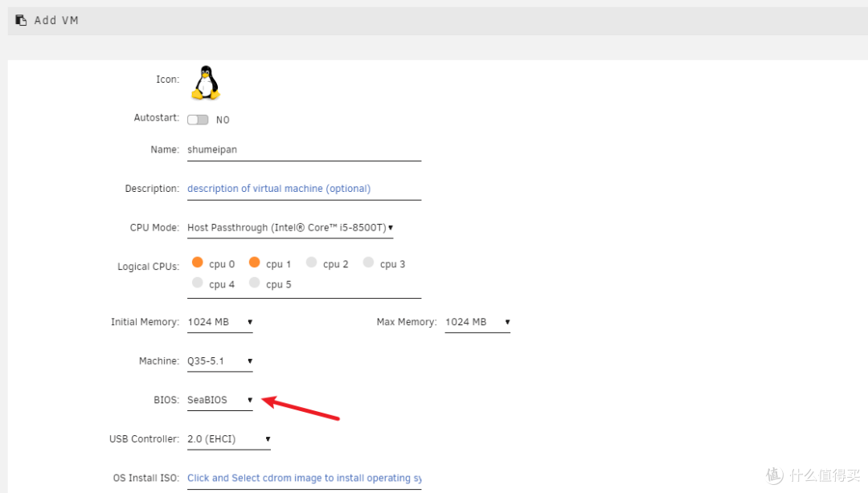Enable logical cpu 2
The height and width of the screenshot is (493, 868).
tap(312, 263)
